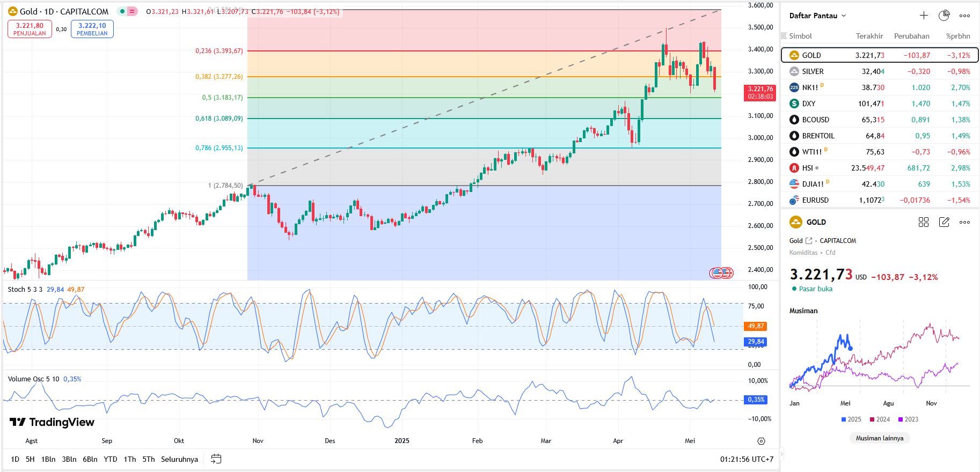Click the add symbol plus icon
Image resolution: width=980 pixels, height=472 pixels.
click(923, 16)
